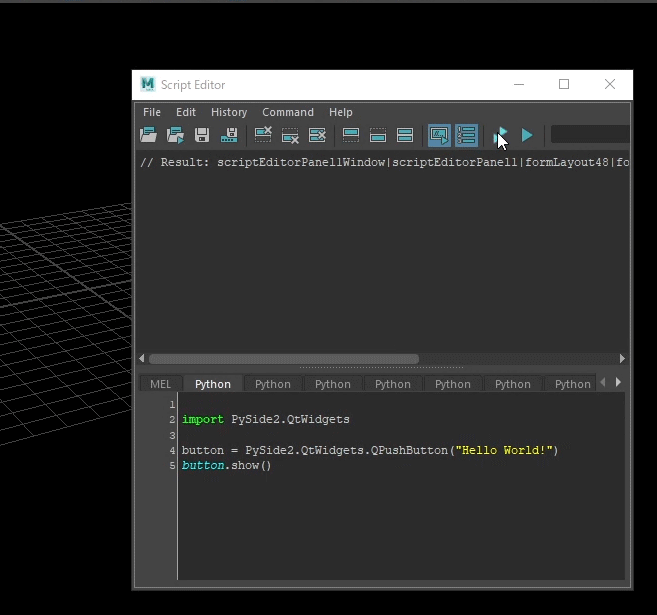The width and height of the screenshot is (657, 615).
Task: Open the History menu
Action: click(x=229, y=112)
